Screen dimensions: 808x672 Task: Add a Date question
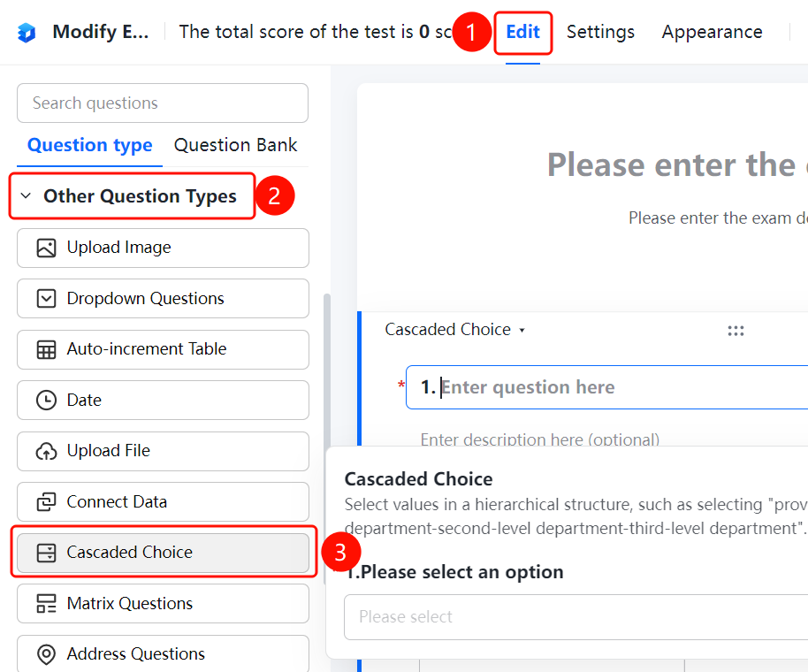(x=163, y=401)
